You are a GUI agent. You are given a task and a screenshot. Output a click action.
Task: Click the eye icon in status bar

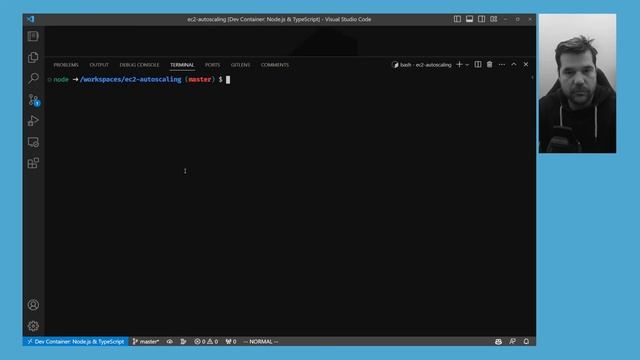[169, 342]
